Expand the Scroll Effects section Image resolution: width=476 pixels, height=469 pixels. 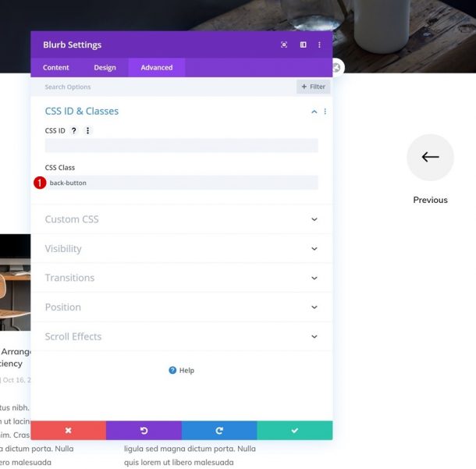(x=182, y=336)
